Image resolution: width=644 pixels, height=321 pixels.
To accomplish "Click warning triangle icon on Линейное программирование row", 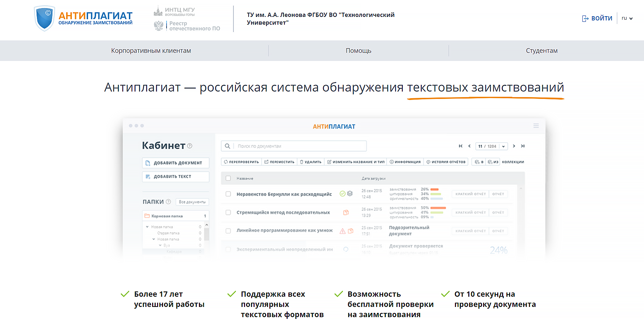I will (342, 231).
